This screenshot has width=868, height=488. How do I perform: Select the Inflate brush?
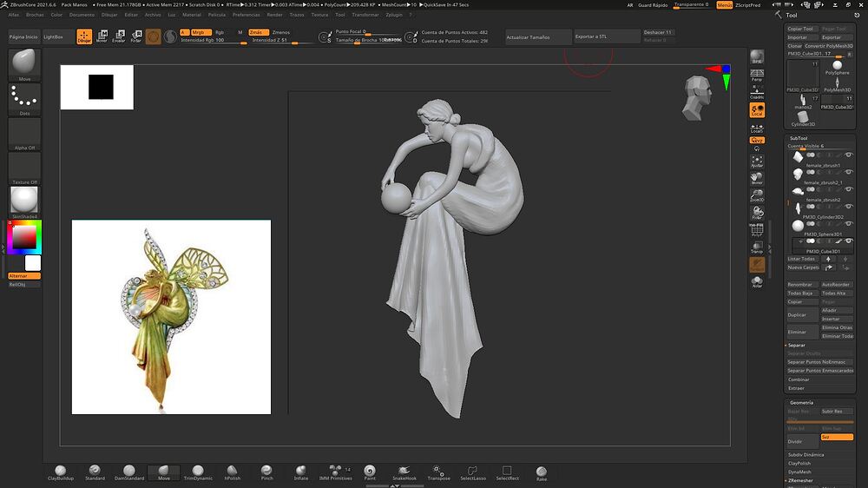click(x=300, y=472)
